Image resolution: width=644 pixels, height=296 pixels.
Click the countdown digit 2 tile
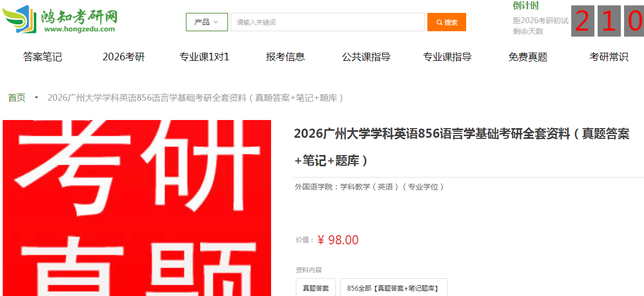[583, 22]
